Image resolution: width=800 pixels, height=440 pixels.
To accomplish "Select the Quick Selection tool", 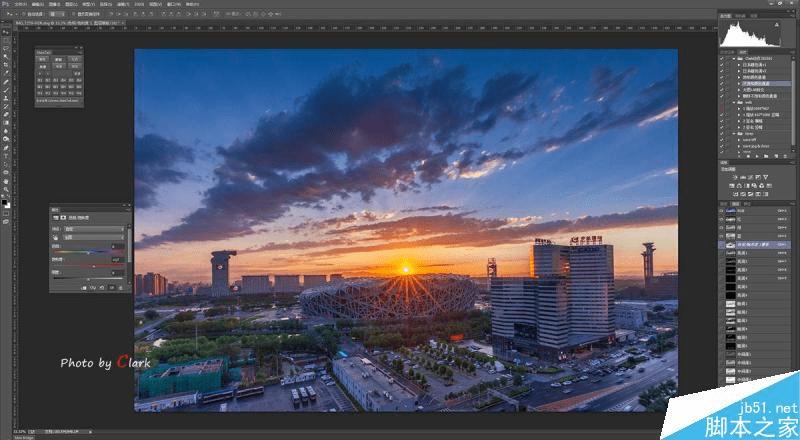I will tap(7, 56).
